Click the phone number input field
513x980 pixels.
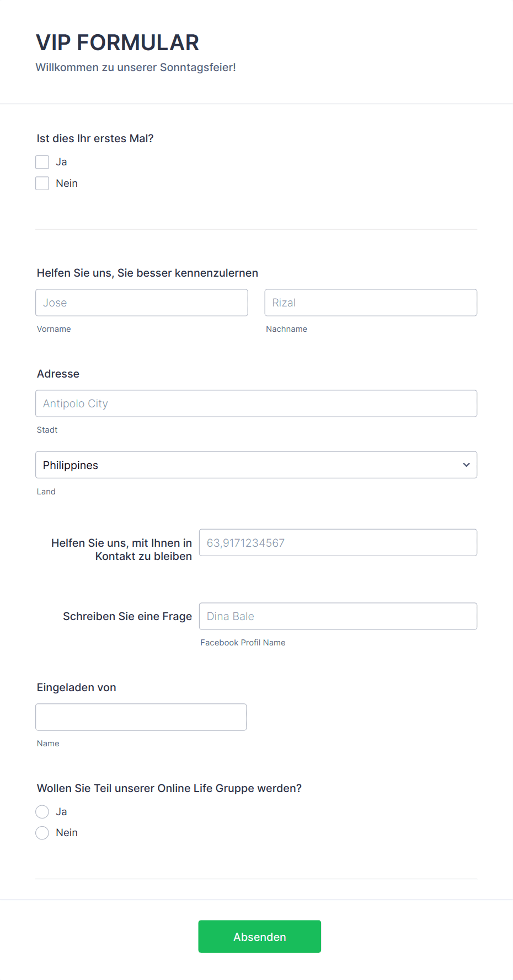pyautogui.click(x=338, y=542)
